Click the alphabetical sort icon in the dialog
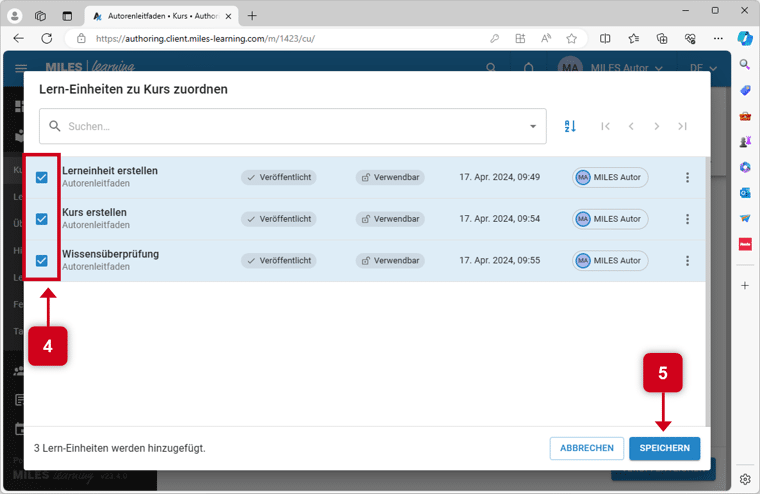Viewport: 760px width, 494px height. pyautogui.click(x=570, y=126)
